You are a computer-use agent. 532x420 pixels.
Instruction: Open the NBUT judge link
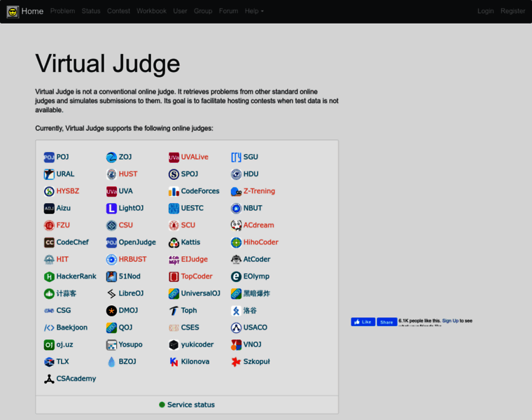[x=253, y=208]
